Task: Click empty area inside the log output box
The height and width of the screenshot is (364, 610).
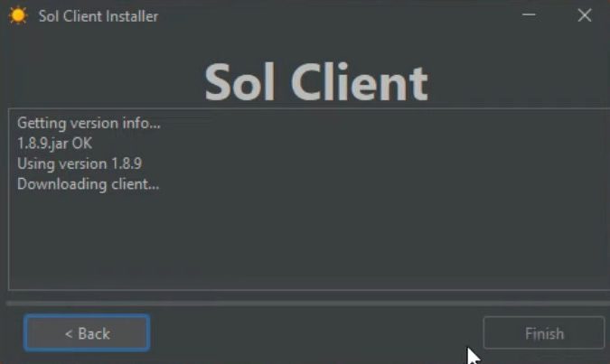Action: (311, 241)
